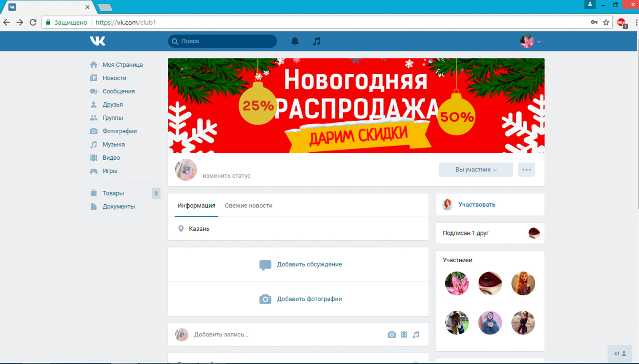
Task: Click the news icon beside Новости
Action: point(93,78)
